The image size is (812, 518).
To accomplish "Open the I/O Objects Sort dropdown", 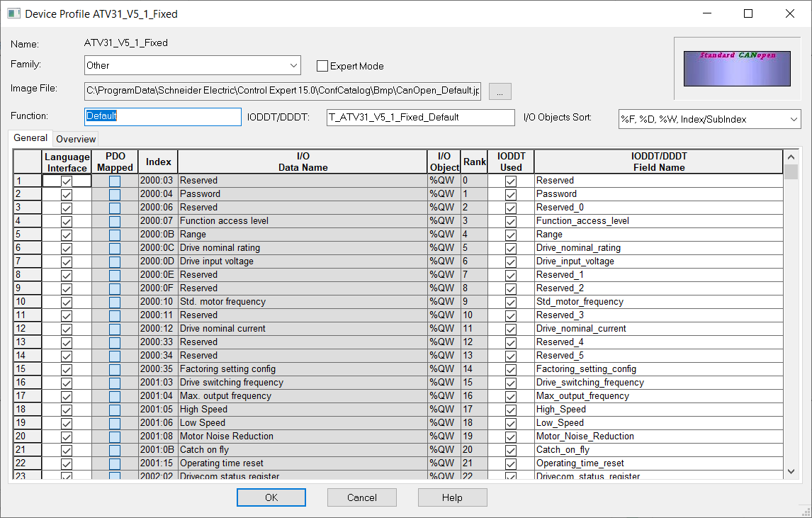I will pyautogui.click(x=709, y=119).
